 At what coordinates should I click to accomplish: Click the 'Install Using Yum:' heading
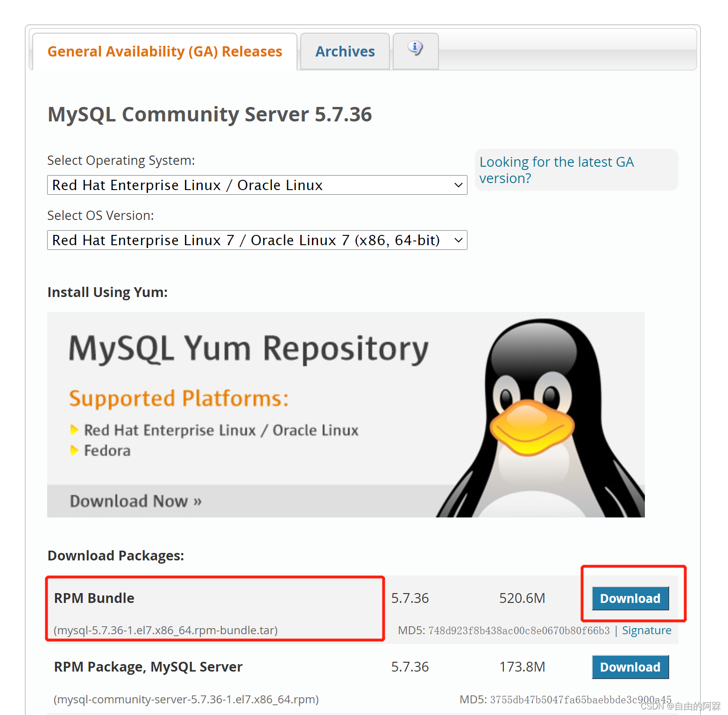tap(107, 292)
